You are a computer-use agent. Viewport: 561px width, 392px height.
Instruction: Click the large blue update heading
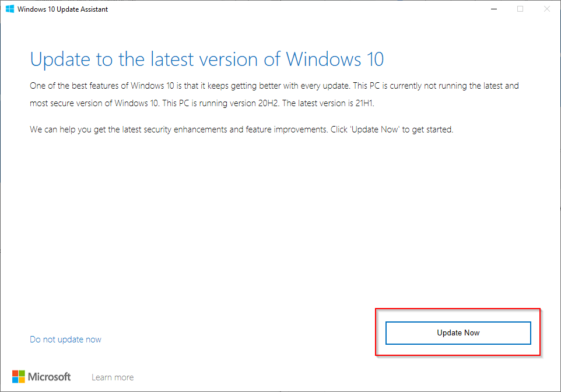click(206, 60)
